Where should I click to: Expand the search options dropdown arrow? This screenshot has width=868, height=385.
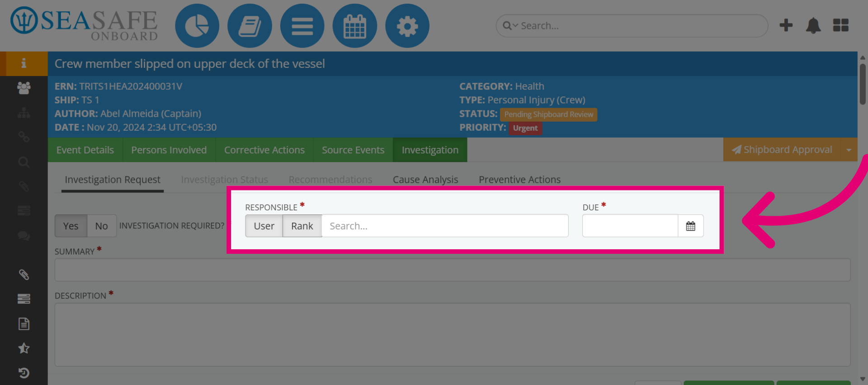coord(515,26)
